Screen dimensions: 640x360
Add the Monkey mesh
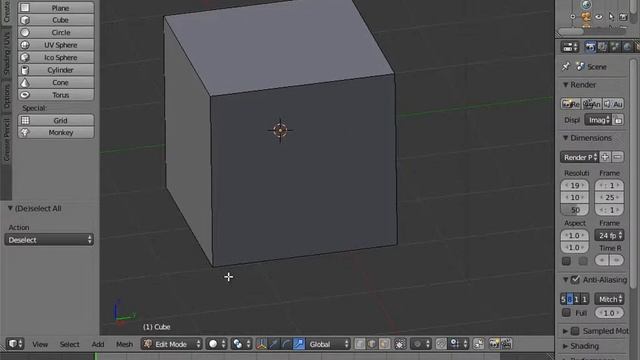[x=56, y=133]
